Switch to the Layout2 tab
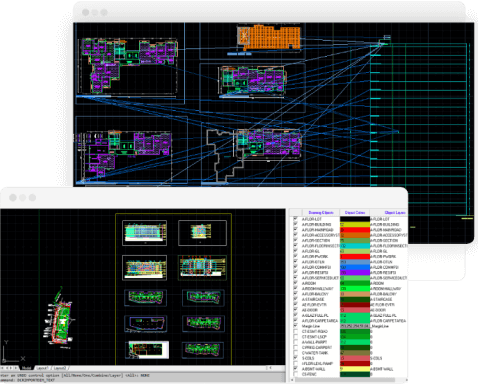 point(60,368)
